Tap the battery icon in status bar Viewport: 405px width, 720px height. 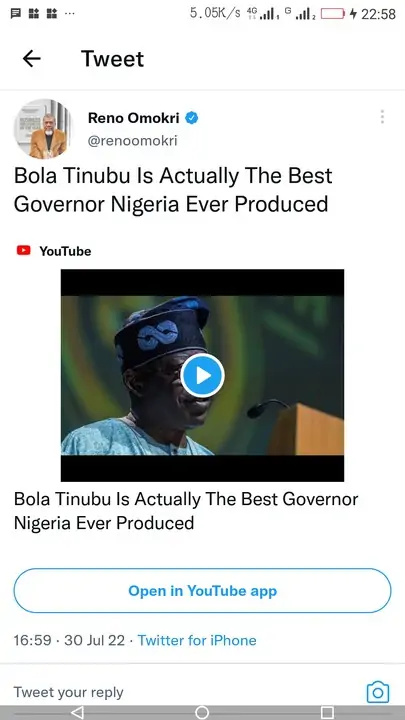(x=332, y=14)
